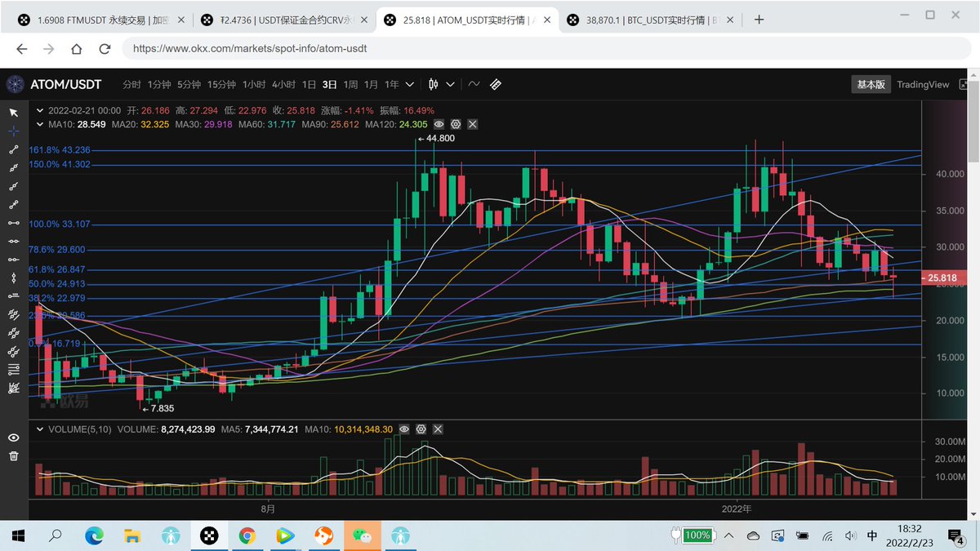Open the candlestick chart type icon
Viewport: 980px width, 551px height.
[x=434, y=84]
